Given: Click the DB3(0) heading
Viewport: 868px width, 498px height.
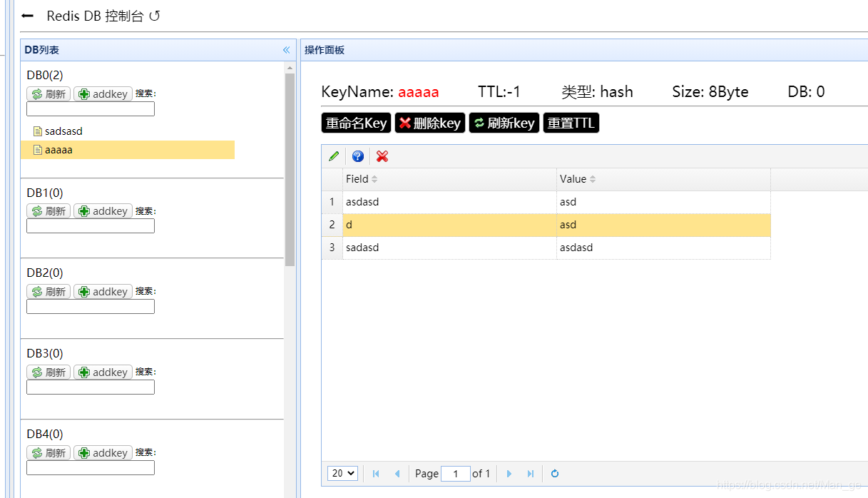Looking at the screenshot, I should pos(45,353).
